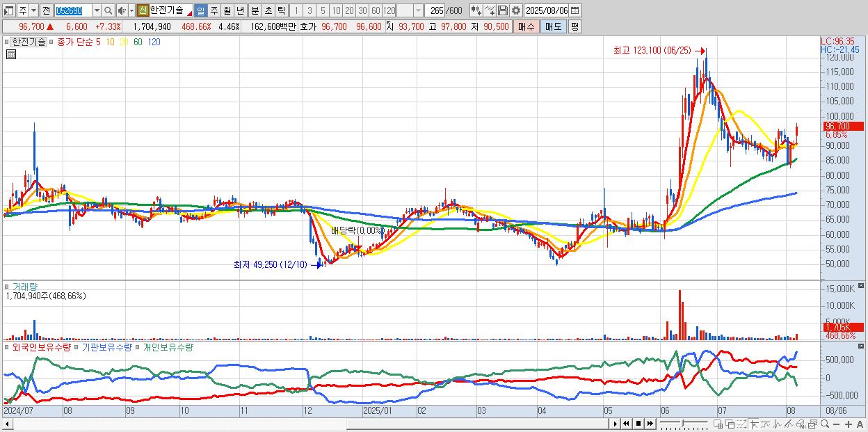This screenshot has height=432, width=868.
Task: Click the 평 button
Action: (x=574, y=26)
